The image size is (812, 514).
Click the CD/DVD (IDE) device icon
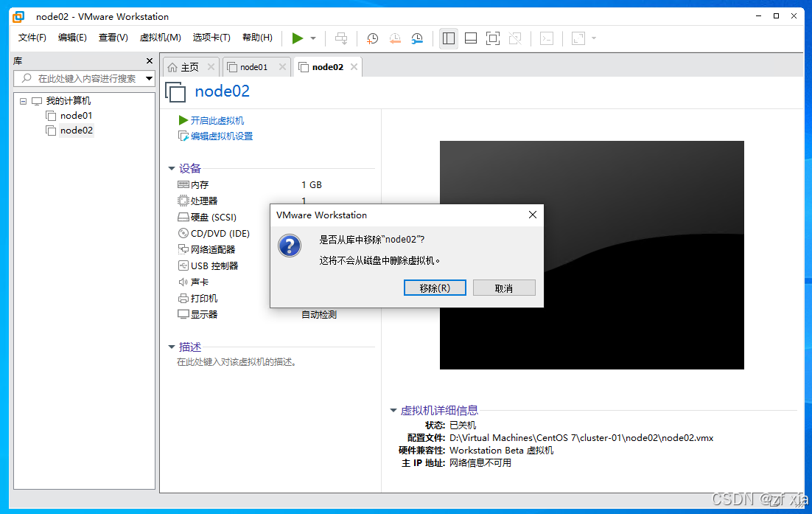pos(183,233)
